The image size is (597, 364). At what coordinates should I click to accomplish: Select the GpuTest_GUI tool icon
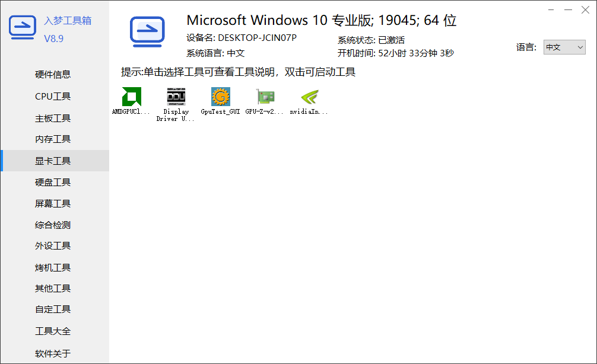click(220, 97)
